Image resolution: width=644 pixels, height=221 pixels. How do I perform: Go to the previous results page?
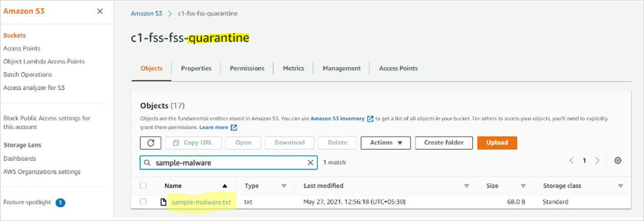point(571,160)
